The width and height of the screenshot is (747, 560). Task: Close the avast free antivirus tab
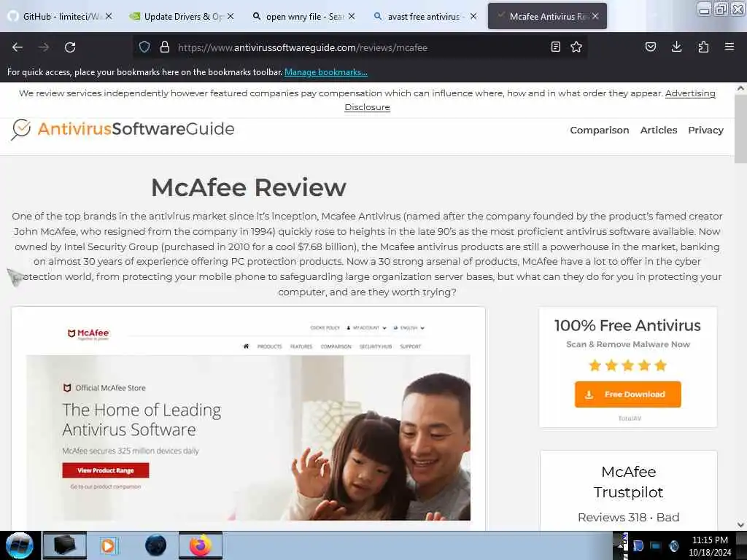coord(473,16)
